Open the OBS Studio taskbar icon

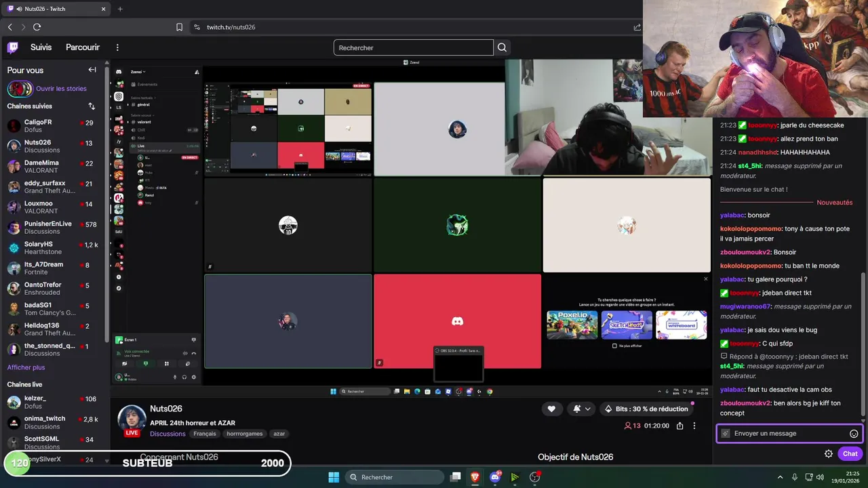coord(535,477)
